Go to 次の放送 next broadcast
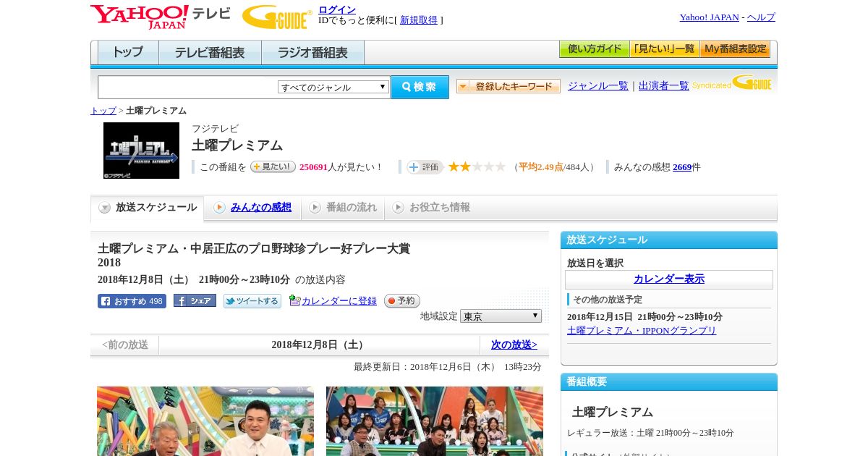 (514, 345)
